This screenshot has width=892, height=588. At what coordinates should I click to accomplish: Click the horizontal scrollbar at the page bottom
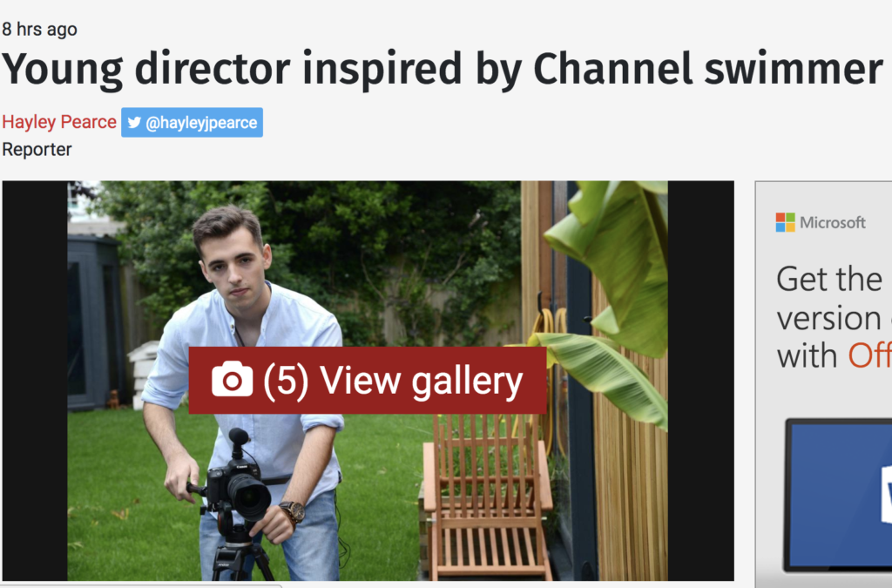click(x=141, y=585)
